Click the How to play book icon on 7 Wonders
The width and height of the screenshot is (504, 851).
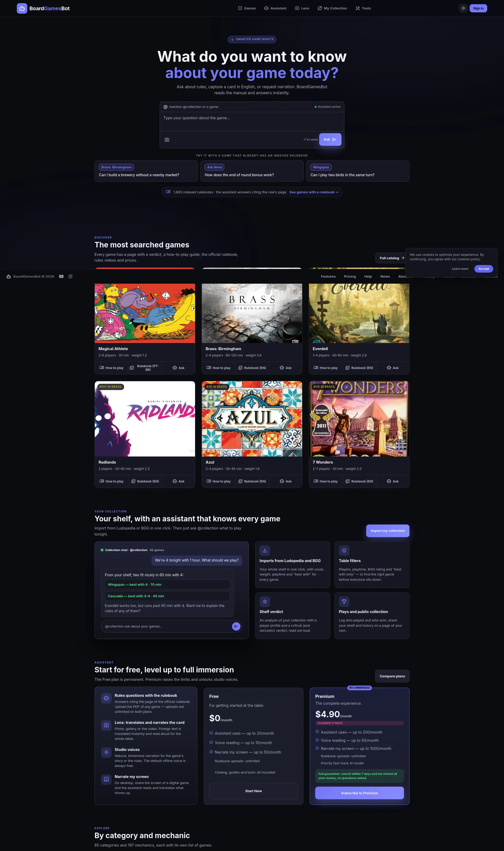[x=316, y=481]
